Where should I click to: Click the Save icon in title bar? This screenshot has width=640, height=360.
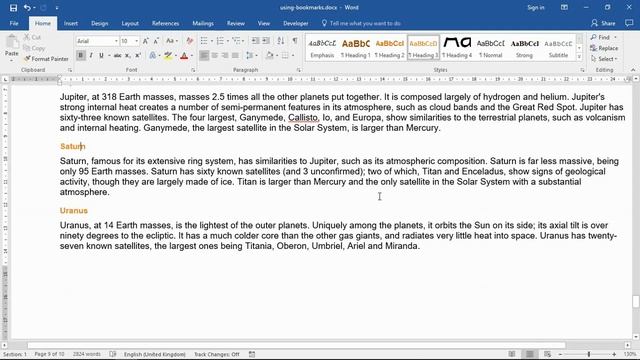tap(13, 8)
